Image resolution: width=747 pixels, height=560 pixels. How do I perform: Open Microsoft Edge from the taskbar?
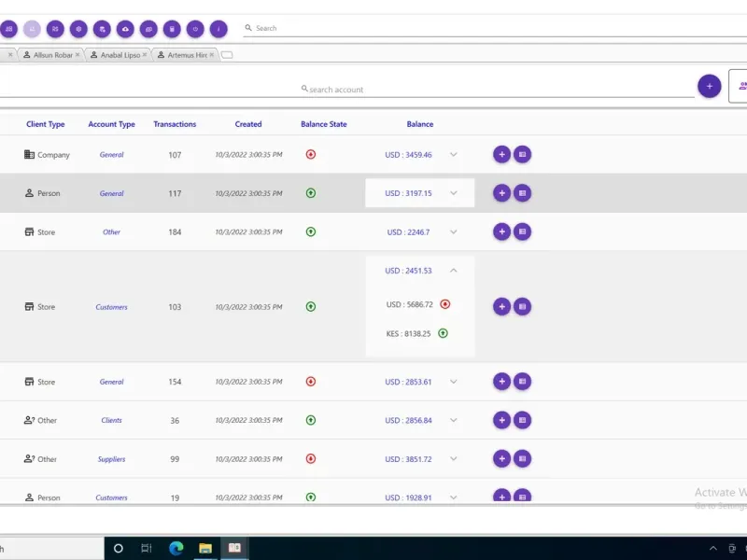click(x=176, y=548)
